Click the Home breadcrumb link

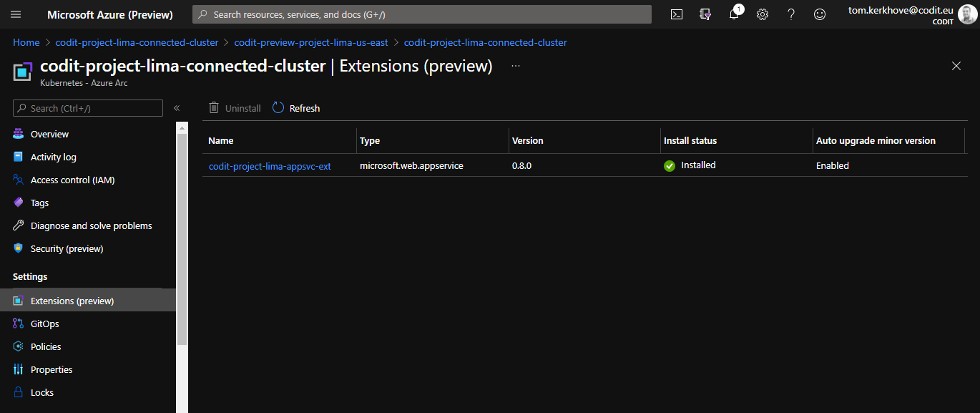[26, 42]
